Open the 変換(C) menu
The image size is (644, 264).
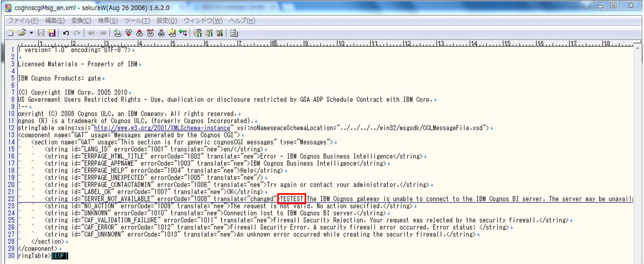[81, 21]
